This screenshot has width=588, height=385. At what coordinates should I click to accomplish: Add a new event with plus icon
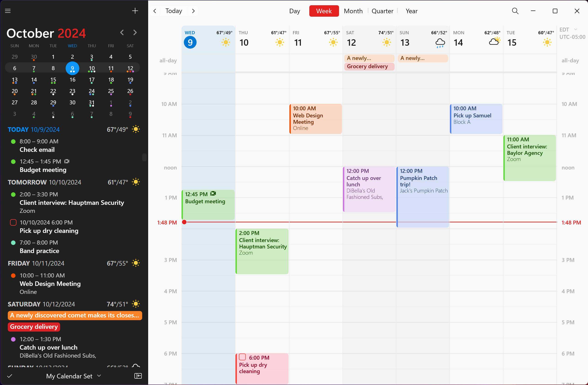coord(135,11)
